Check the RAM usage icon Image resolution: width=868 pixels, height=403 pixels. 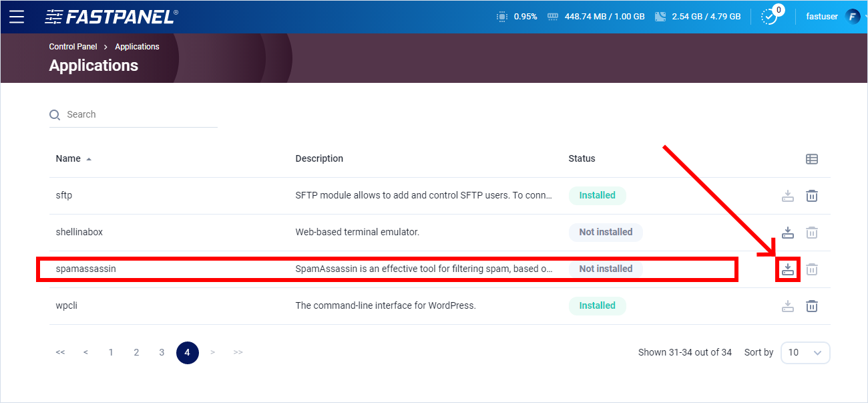point(552,17)
